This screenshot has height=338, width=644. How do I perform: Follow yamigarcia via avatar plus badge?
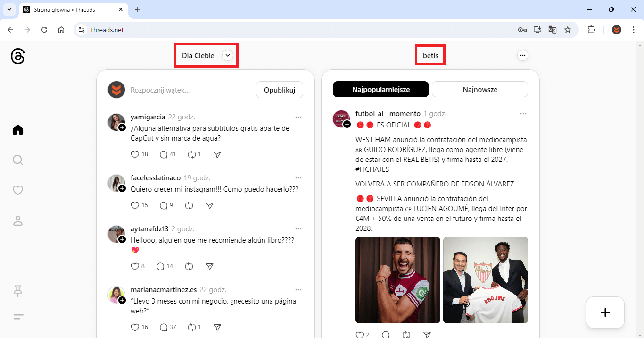122,127
